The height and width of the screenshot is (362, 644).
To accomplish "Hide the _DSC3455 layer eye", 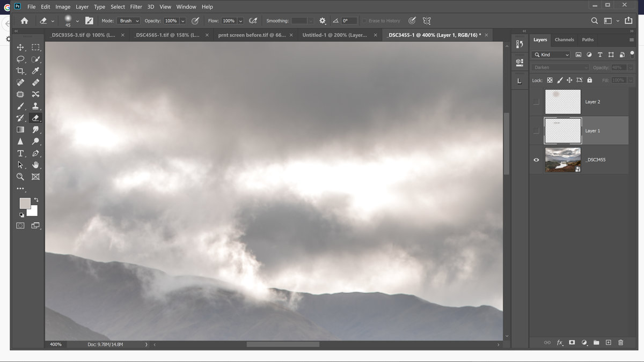I will [x=536, y=160].
